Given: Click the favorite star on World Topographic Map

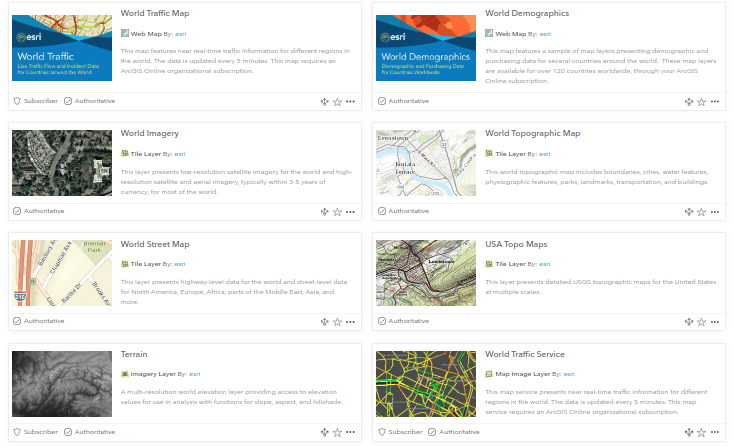Looking at the screenshot, I should (x=702, y=212).
